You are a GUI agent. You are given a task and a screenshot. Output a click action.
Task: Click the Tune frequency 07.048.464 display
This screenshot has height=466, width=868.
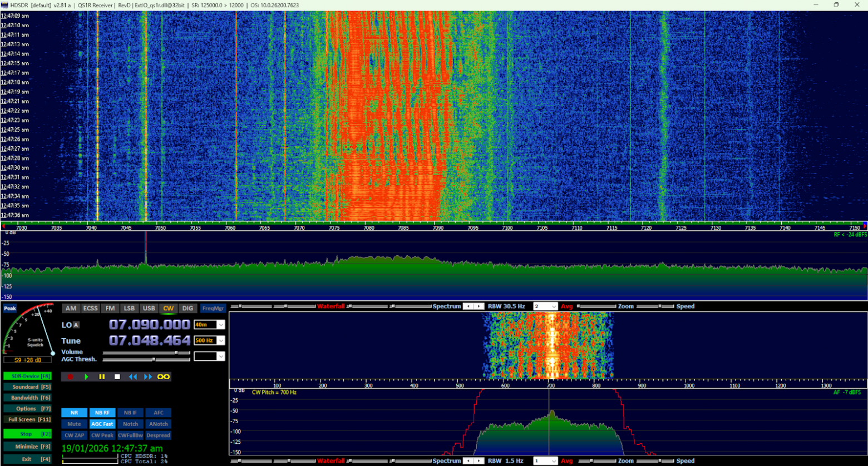coord(150,340)
